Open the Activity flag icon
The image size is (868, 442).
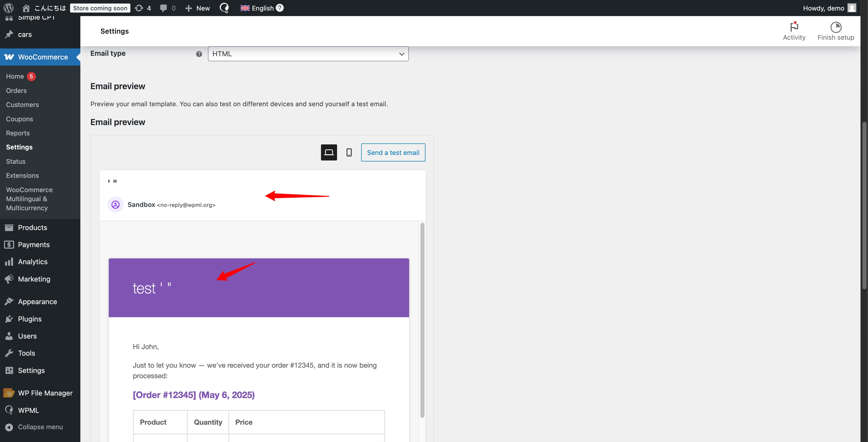794,27
